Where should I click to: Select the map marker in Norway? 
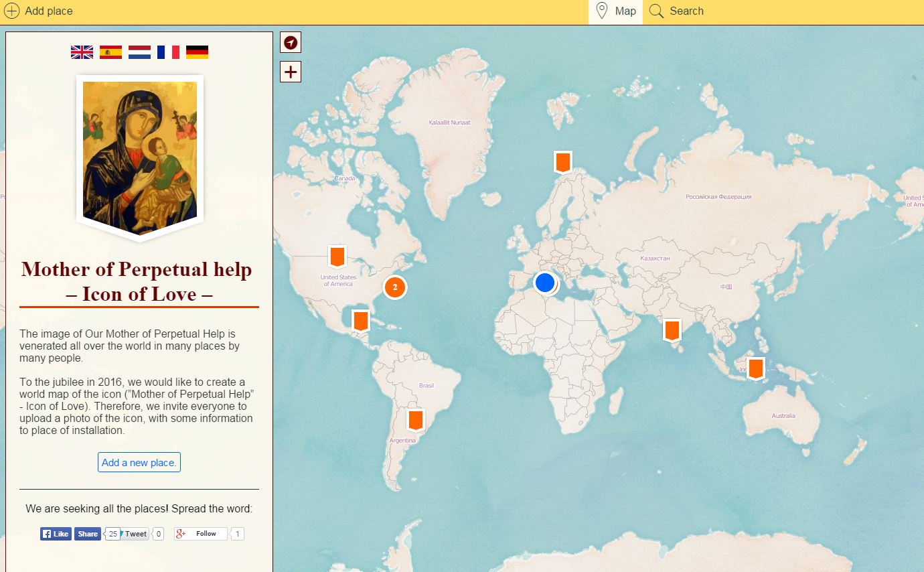(563, 162)
